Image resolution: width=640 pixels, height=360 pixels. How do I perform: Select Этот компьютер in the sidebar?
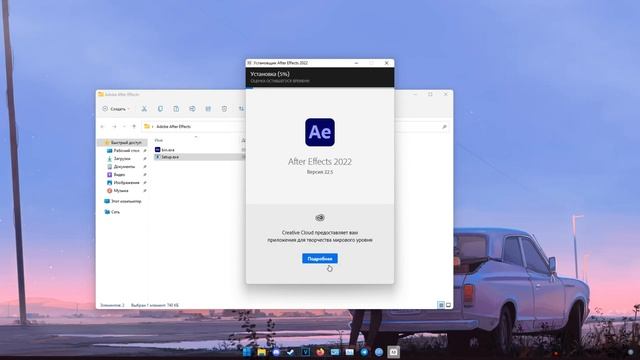tap(122, 201)
